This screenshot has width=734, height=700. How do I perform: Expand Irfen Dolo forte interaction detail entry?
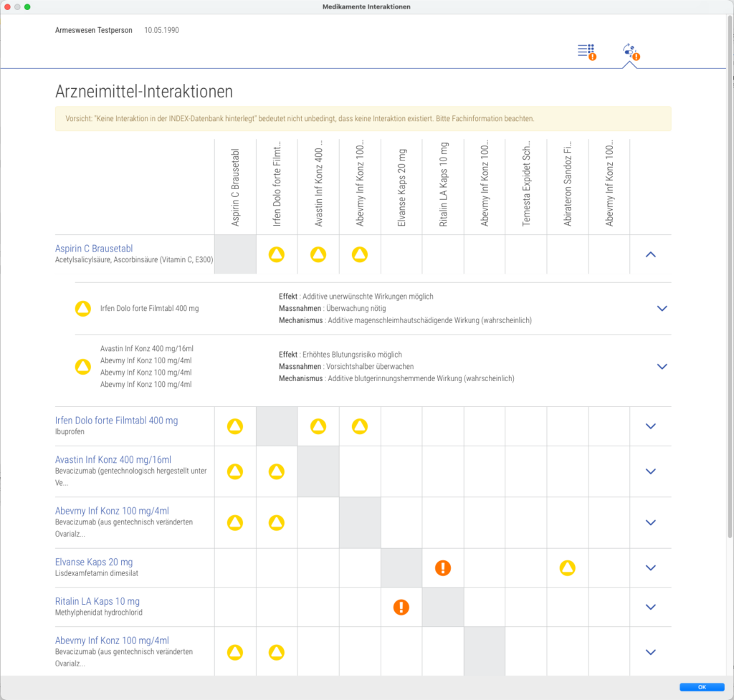662,308
